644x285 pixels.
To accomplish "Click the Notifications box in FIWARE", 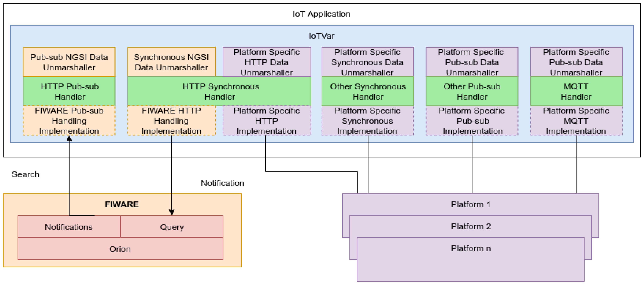I will pos(69,227).
